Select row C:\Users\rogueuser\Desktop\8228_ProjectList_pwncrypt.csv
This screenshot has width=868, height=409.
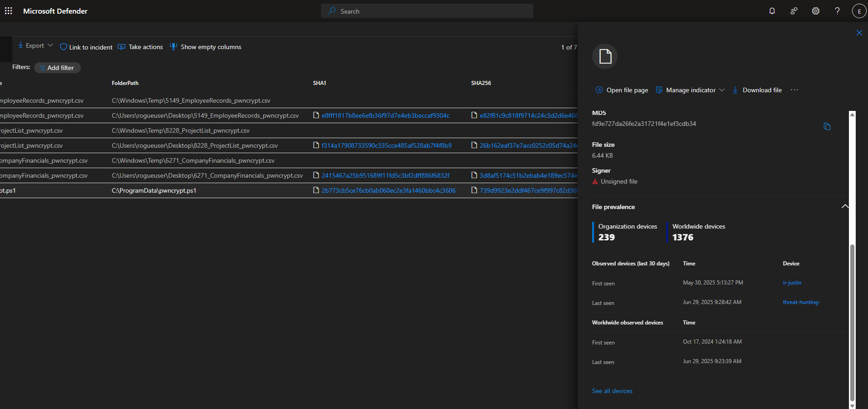click(289, 145)
